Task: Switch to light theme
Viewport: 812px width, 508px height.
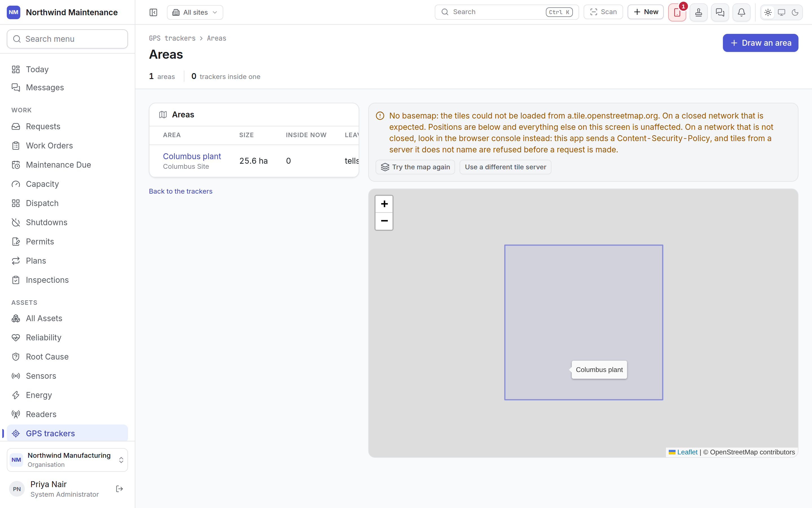Action: pos(768,12)
